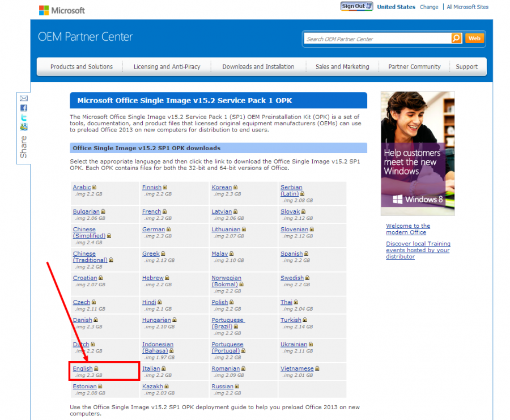Click the lock icon beside Vietnamese

[317, 369]
